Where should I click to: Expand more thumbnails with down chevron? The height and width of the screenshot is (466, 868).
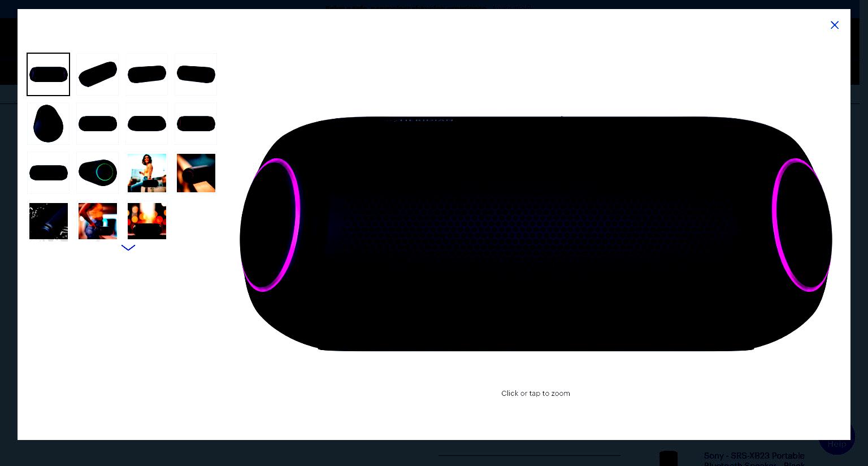(128, 248)
